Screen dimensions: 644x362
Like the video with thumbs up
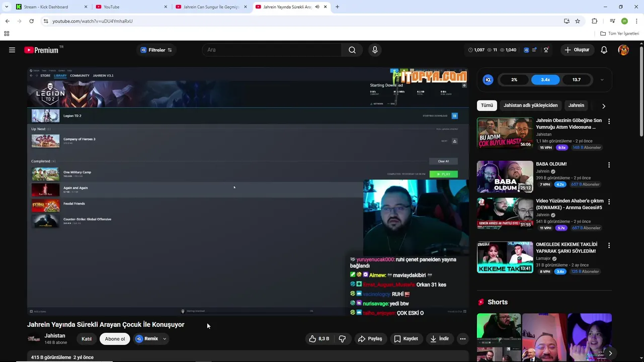[x=319, y=339]
